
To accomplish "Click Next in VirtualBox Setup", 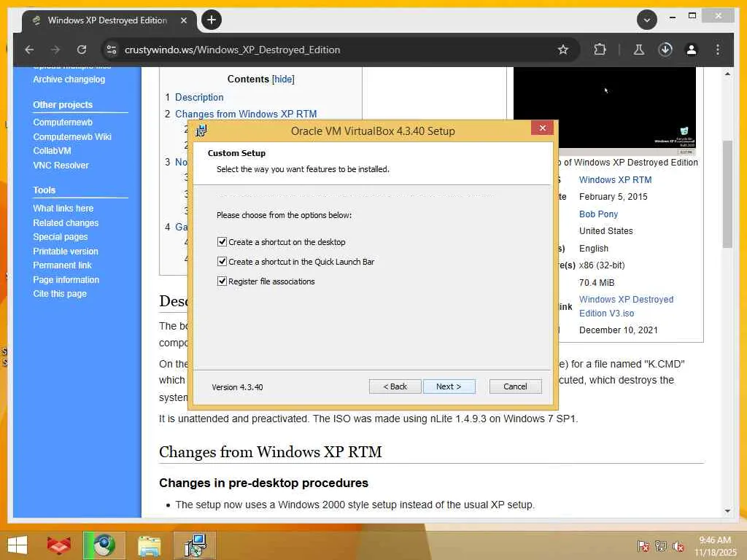I will pyautogui.click(x=449, y=386).
